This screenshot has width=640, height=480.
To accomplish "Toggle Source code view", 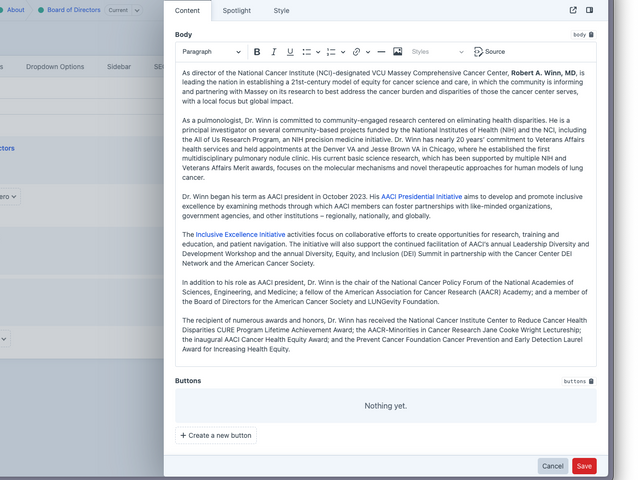I will pyautogui.click(x=489, y=52).
